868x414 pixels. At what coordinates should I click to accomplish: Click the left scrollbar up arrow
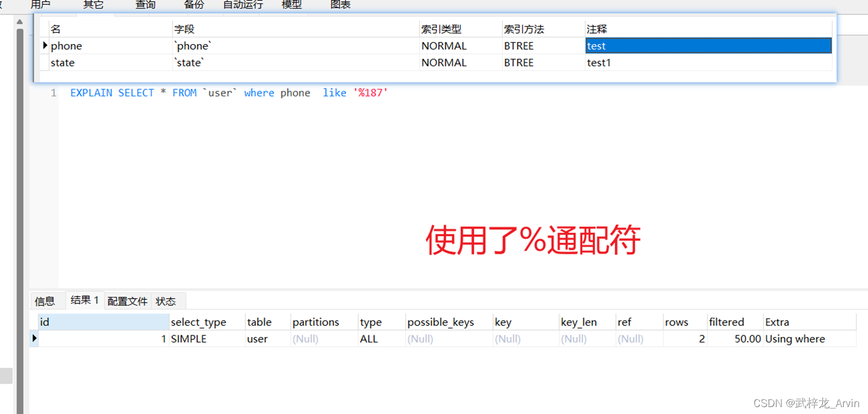[x=20, y=23]
